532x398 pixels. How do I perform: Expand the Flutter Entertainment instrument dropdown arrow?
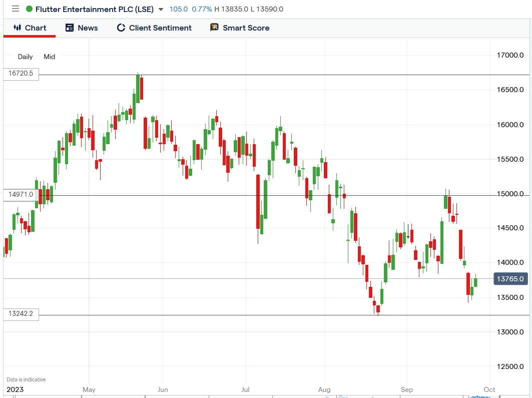tap(161, 9)
